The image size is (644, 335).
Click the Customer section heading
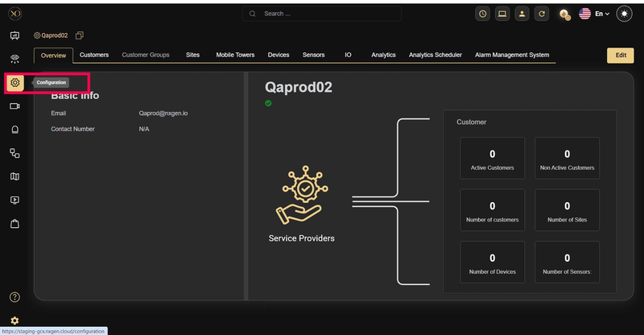472,122
